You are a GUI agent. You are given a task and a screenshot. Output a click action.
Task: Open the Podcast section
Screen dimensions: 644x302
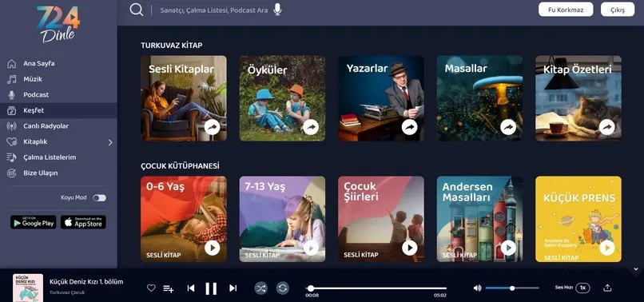click(x=36, y=94)
